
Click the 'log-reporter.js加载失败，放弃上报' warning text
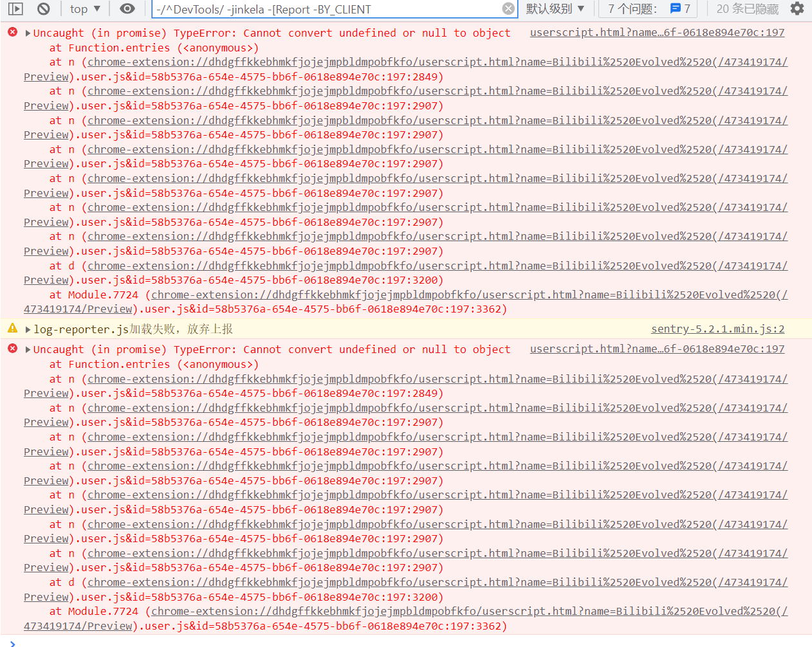pyautogui.click(x=133, y=329)
